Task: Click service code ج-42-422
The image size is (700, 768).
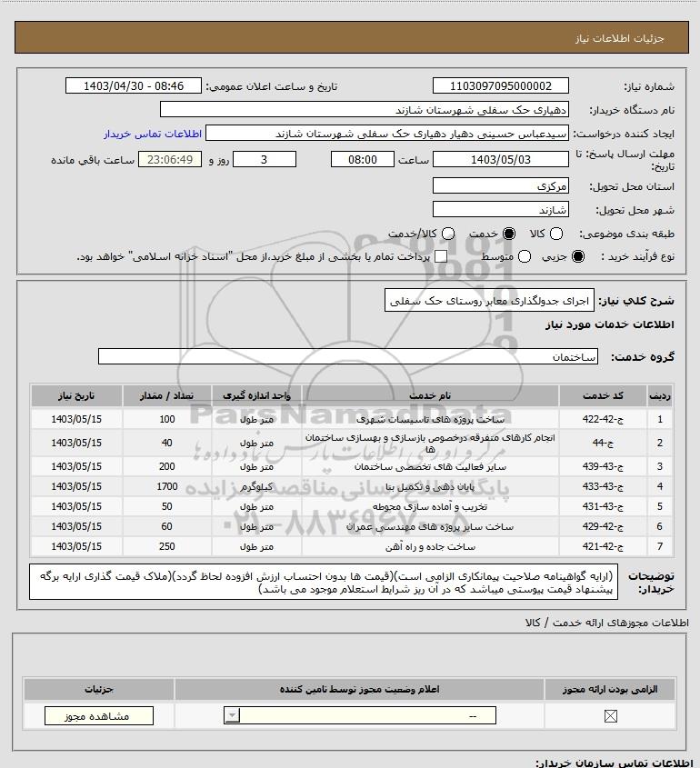Action: click(603, 419)
